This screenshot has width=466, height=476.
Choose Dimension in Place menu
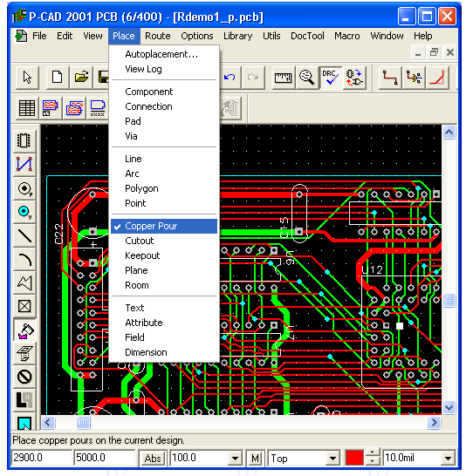164,352
